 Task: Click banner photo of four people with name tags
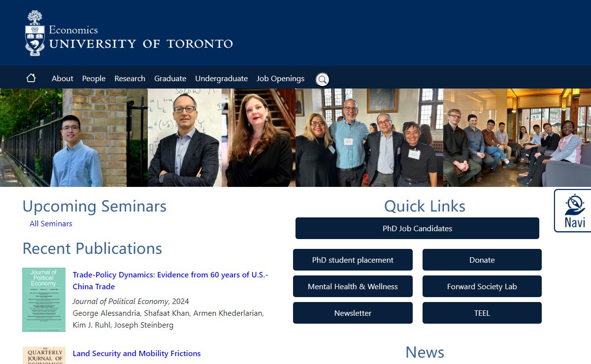point(369,138)
